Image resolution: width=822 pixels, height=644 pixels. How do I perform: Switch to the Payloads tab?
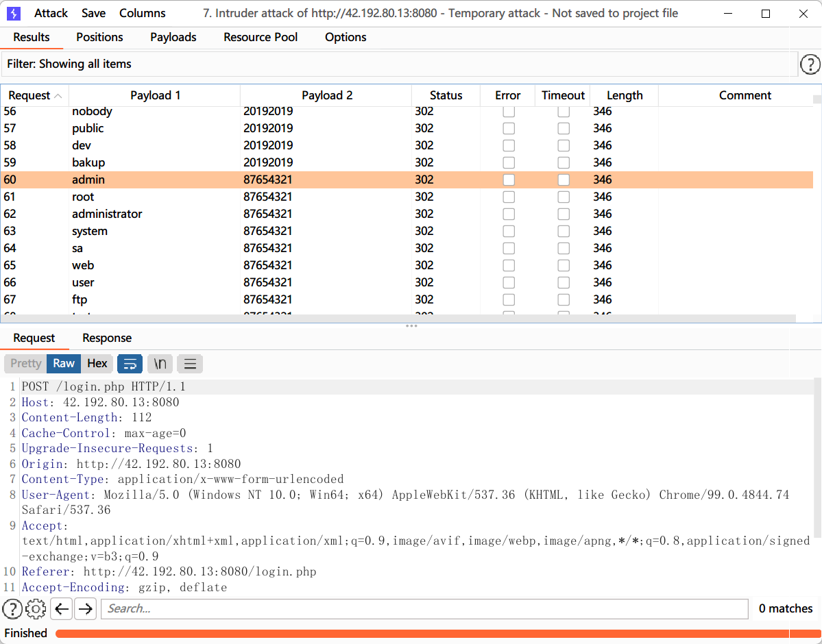(x=173, y=37)
